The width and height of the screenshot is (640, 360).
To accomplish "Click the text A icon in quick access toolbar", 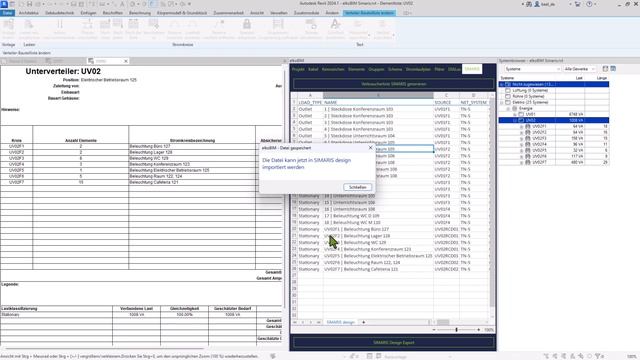I will (122, 4).
